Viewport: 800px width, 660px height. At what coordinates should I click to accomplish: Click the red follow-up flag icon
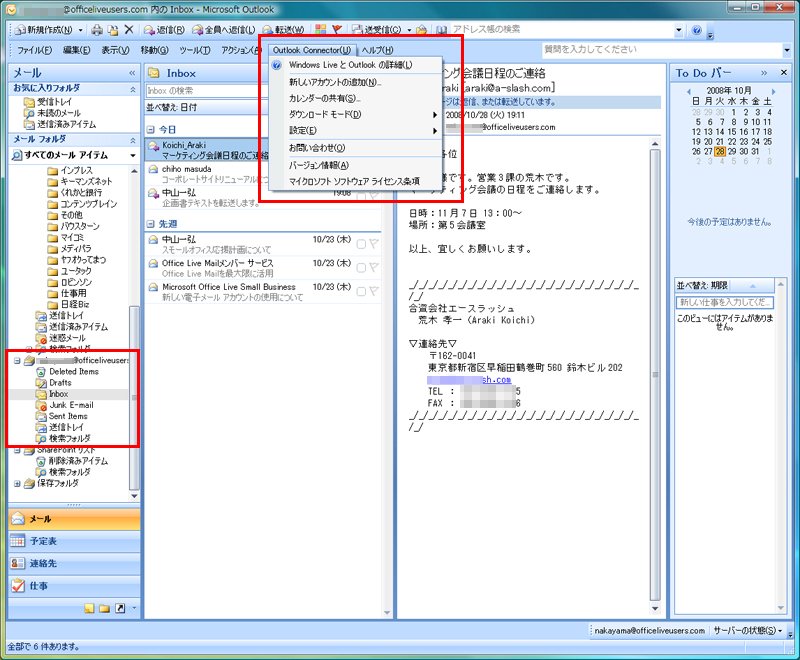[x=337, y=30]
